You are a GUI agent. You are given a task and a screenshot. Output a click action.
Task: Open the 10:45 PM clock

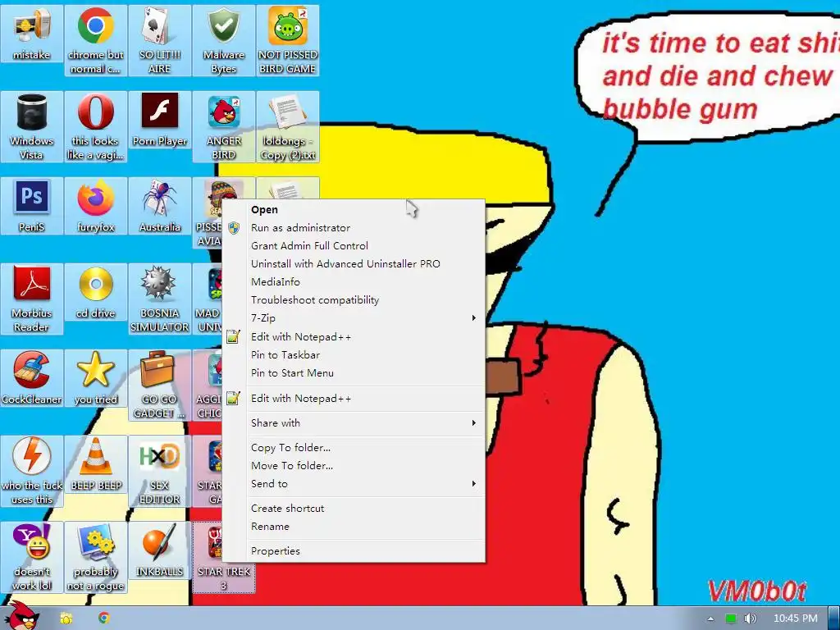tap(796, 619)
